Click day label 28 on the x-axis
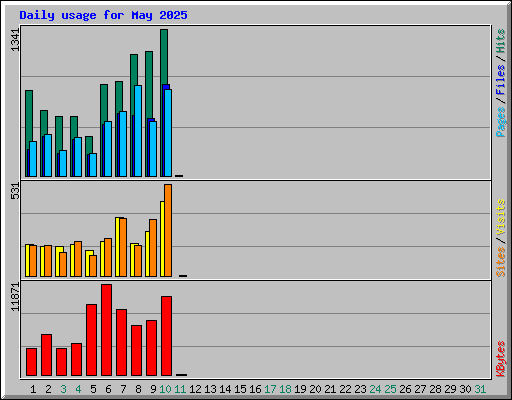Image resolution: width=512 pixels, height=400 pixels. pyautogui.click(x=435, y=389)
